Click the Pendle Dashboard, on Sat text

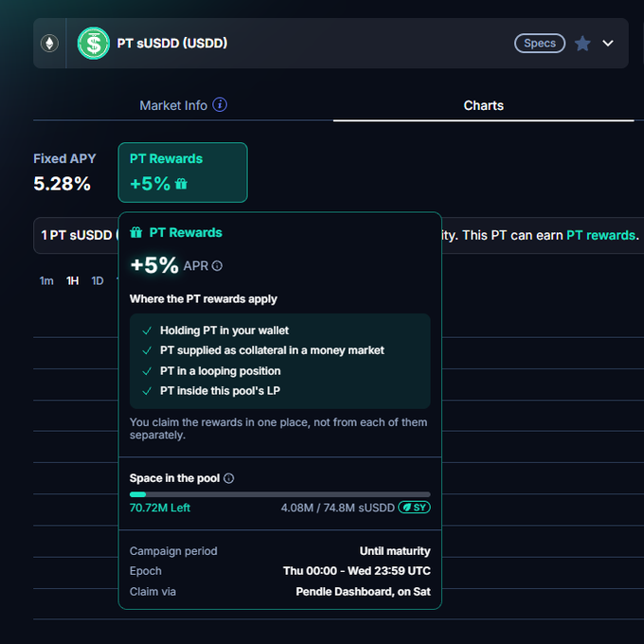(x=363, y=592)
